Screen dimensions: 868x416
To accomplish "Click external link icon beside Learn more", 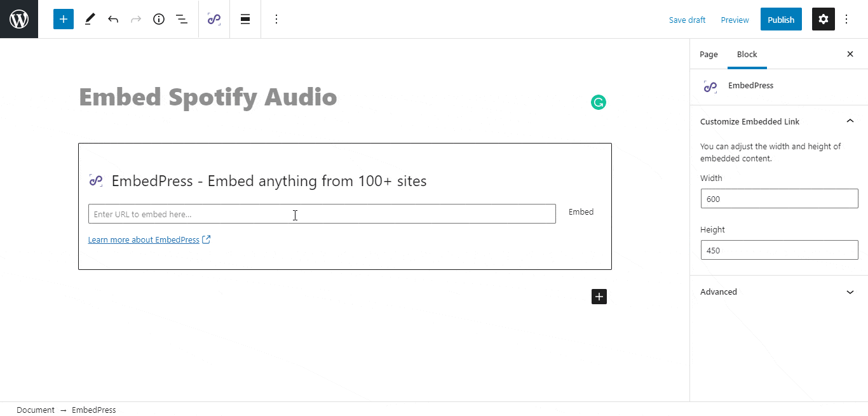I will (206, 239).
